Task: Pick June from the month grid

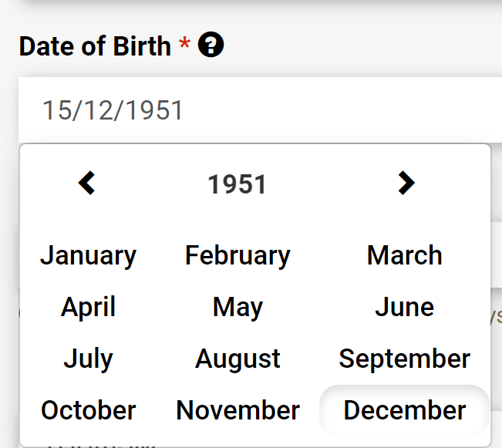Action: click(405, 307)
